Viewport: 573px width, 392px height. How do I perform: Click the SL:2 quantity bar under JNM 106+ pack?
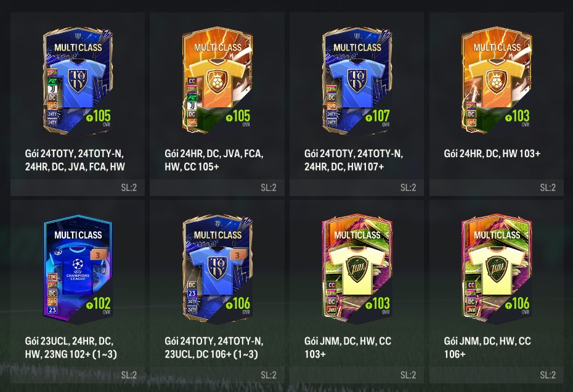[497, 375]
